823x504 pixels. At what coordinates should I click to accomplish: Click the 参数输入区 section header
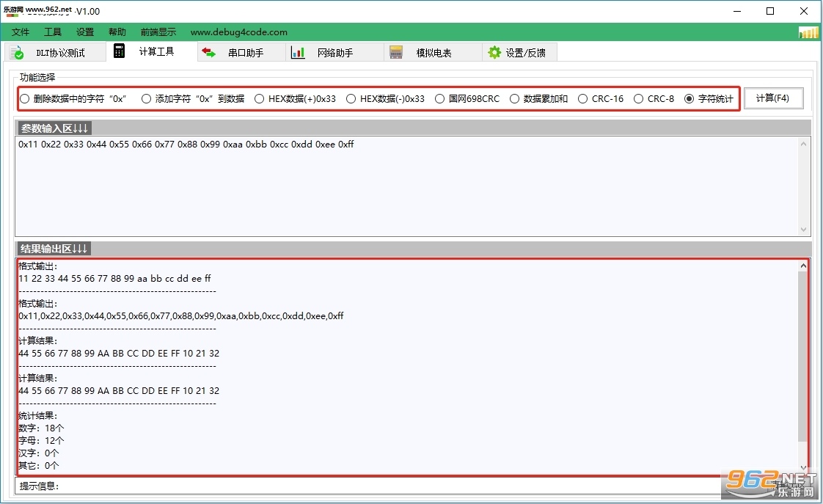(x=54, y=128)
